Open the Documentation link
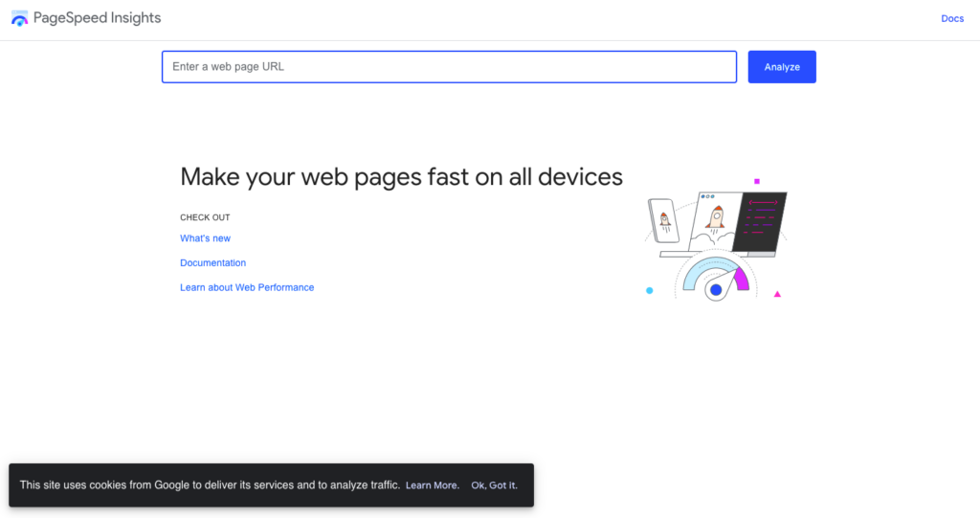 tap(212, 262)
